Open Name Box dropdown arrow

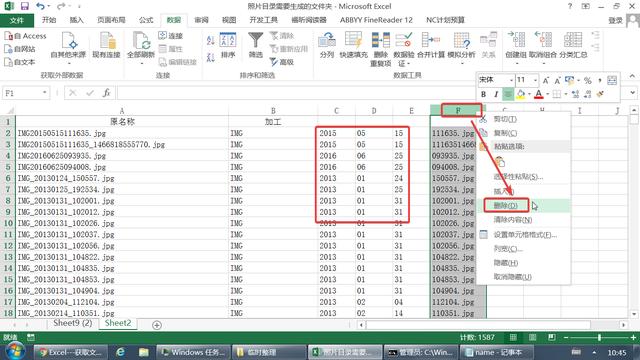(44, 93)
